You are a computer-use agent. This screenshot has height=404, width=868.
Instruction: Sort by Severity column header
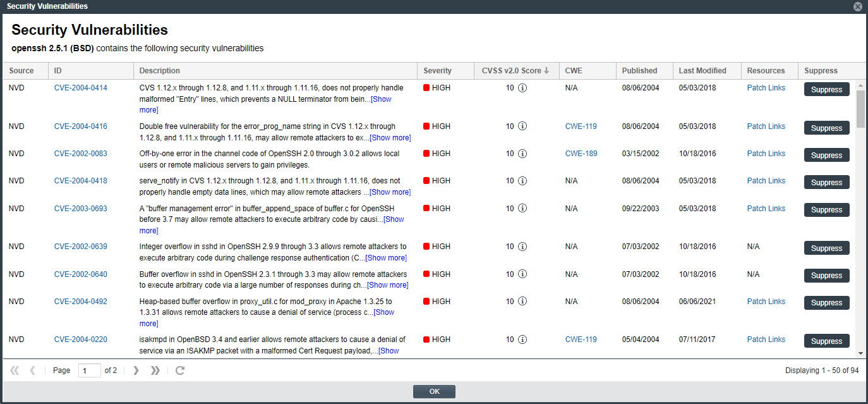coord(446,71)
